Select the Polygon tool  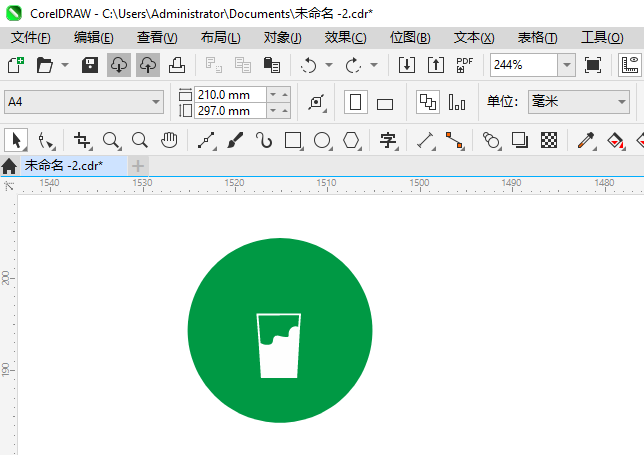(351, 140)
